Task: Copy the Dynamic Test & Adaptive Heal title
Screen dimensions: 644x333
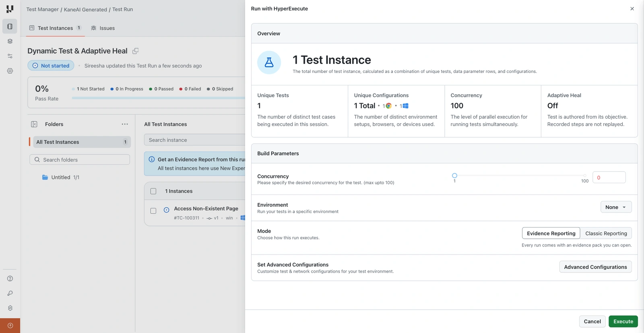Action: click(x=136, y=51)
